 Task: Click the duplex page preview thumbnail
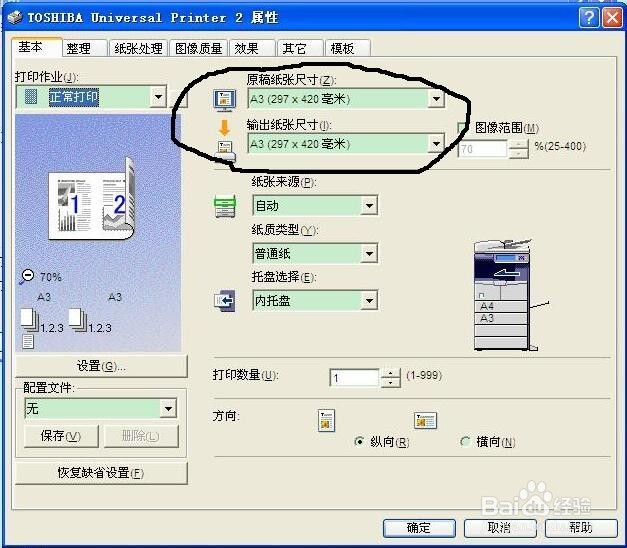pos(92,199)
